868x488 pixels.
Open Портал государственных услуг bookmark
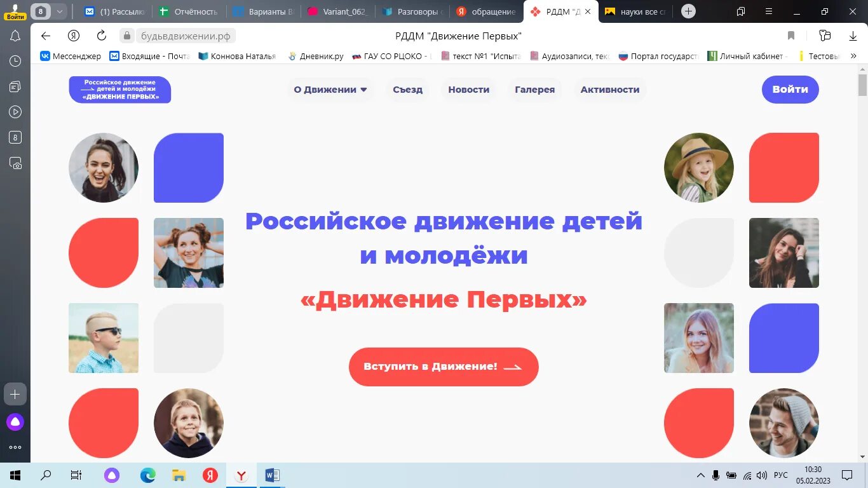pyautogui.click(x=658, y=56)
